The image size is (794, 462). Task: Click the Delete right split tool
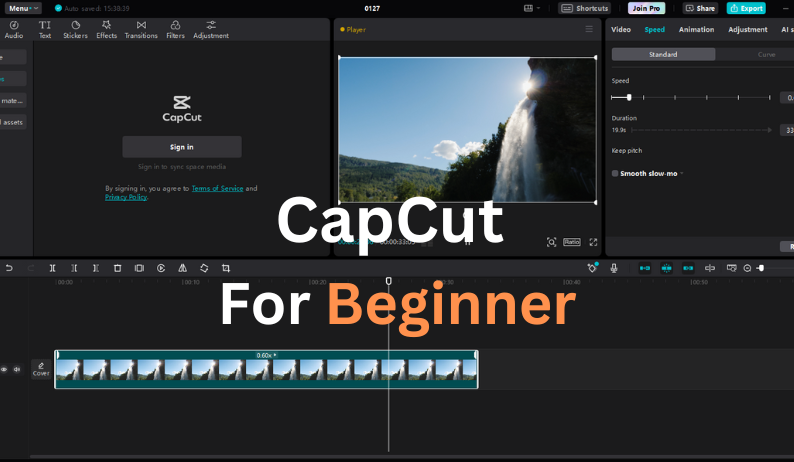[x=96, y=268]
